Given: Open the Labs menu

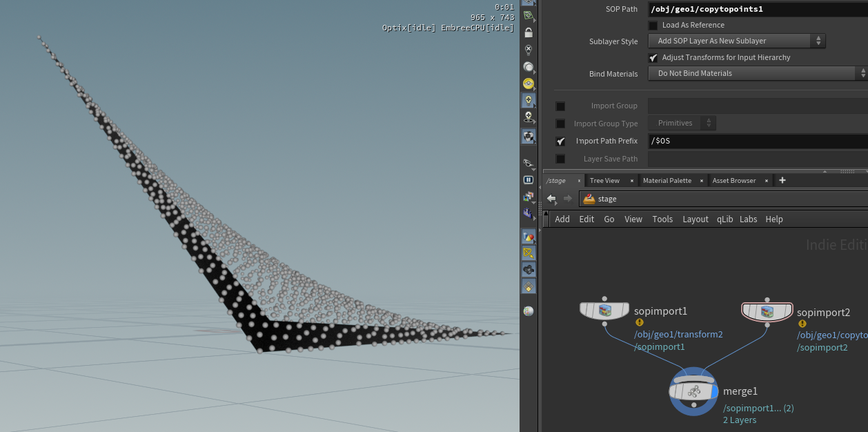Looking at the screenshot, I should [x=748, y=219].
